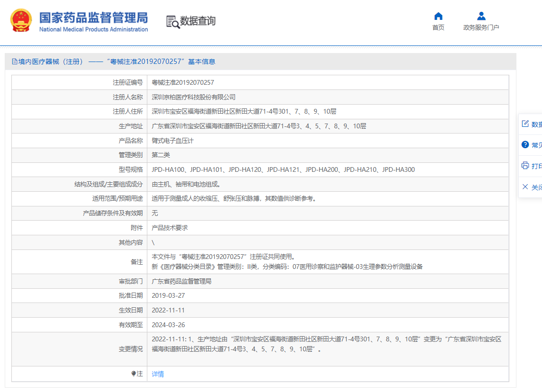The height and width of the screenshot is (392, 542).
Task: Click the 注册人名称 row label
Action: pos(127,97)
